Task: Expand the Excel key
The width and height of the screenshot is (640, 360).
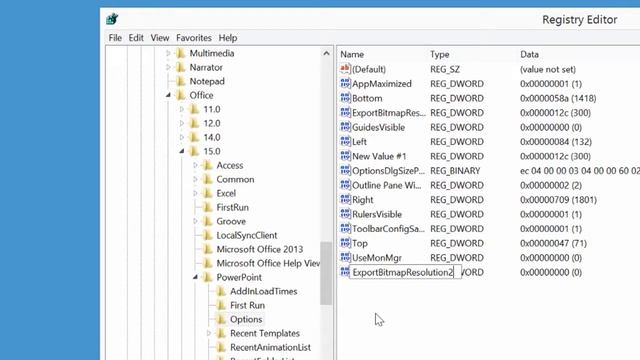Action: (x=196, y=193)
